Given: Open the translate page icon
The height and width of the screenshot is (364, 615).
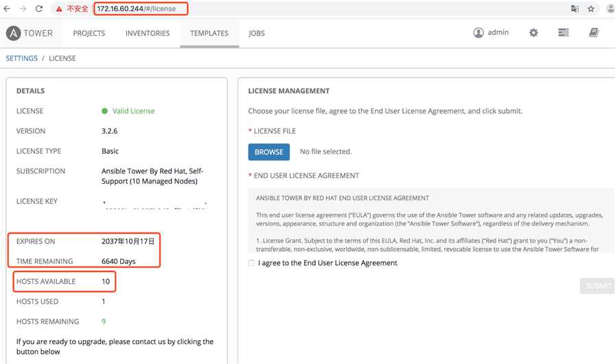Looking at the screenshot, I should pyautogui.click(x=575, y=9).
